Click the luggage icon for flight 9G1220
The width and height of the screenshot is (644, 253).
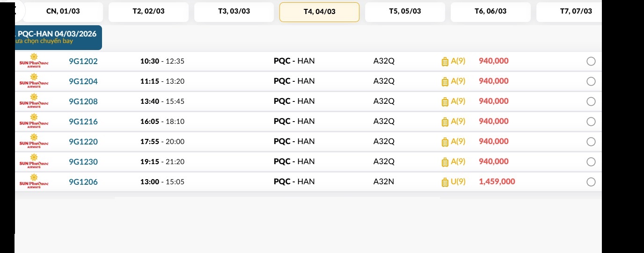click(x=445, y=142)
